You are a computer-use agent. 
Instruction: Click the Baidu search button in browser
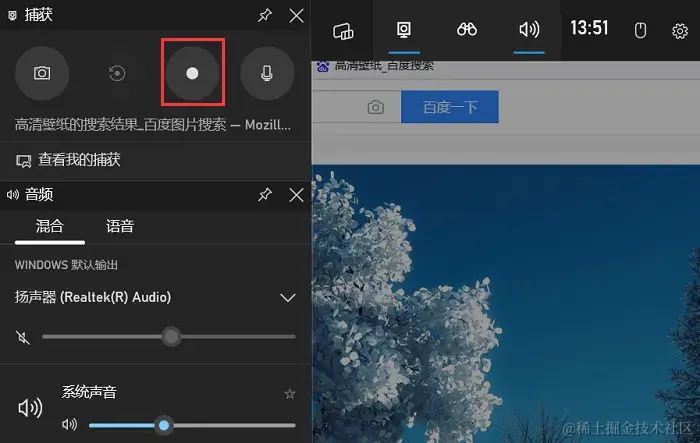coord(450,107)
